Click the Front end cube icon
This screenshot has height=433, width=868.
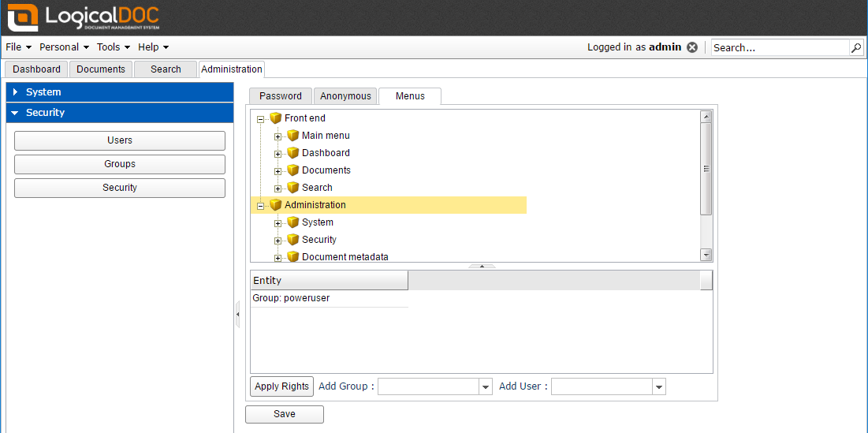(275, 118)
